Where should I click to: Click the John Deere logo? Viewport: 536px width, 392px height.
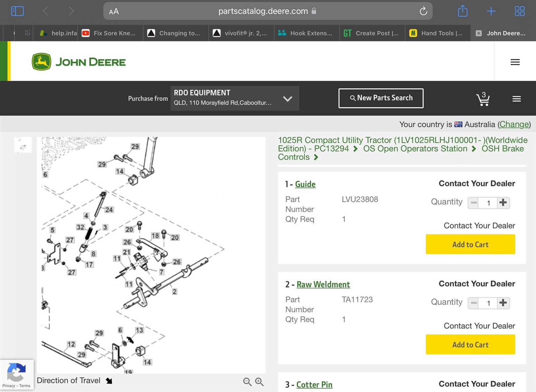tap(79, 62)
